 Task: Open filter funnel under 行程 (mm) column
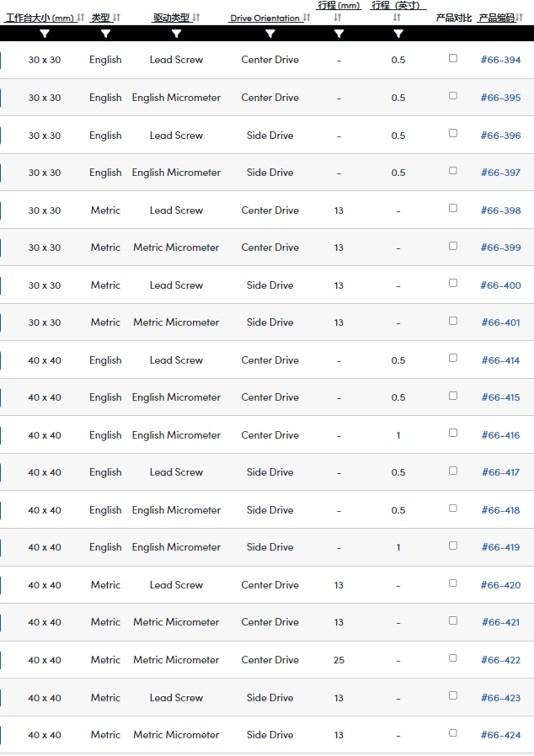(339, 34)
